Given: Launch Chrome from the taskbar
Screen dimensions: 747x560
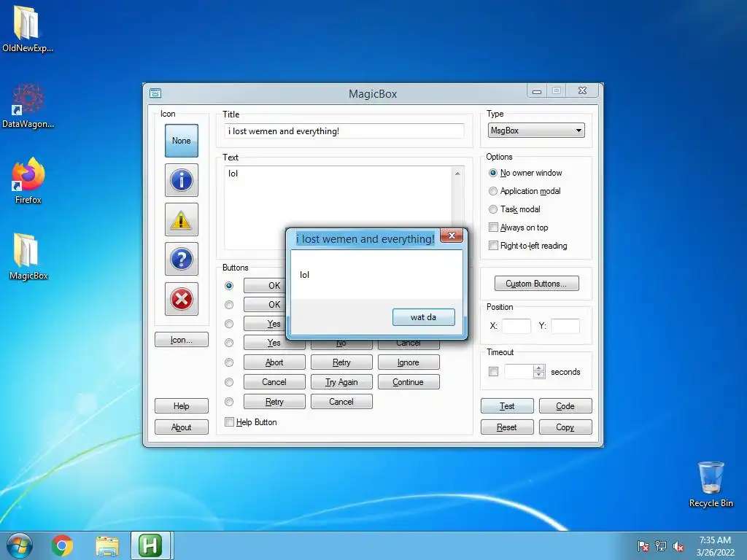Looking at the screenshot, I should pos(62,545).
